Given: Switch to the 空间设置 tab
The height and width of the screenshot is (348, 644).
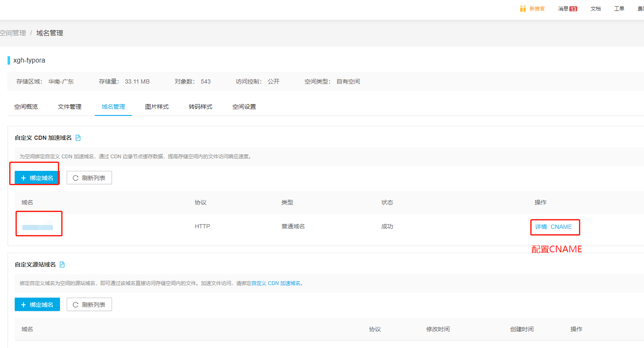Looking at the screenshot, I should 244,107.
